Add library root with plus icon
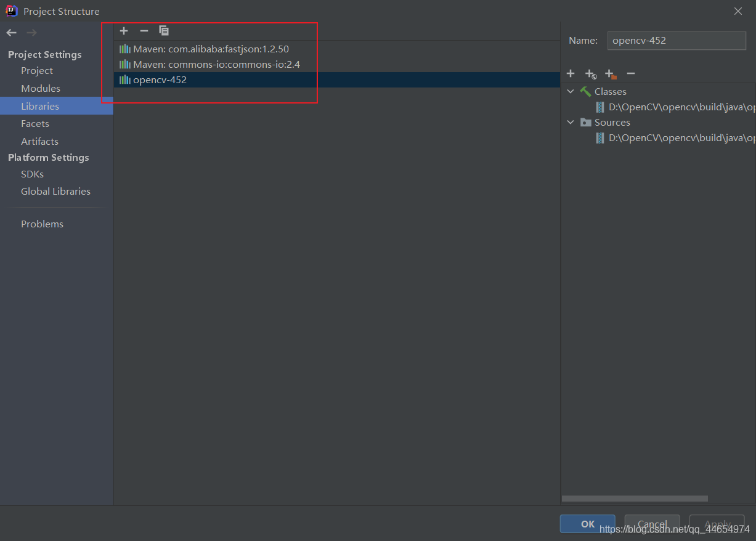 click(x=571, y=73)
